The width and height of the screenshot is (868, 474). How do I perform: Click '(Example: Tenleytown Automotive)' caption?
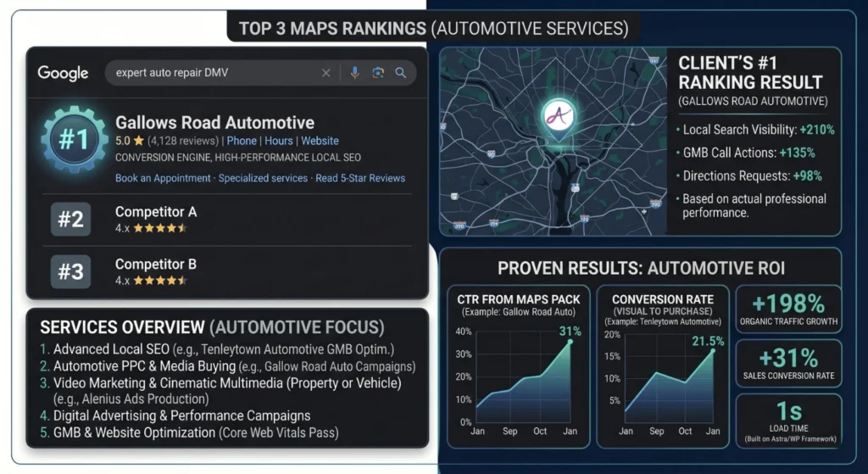tap(663, 321)
